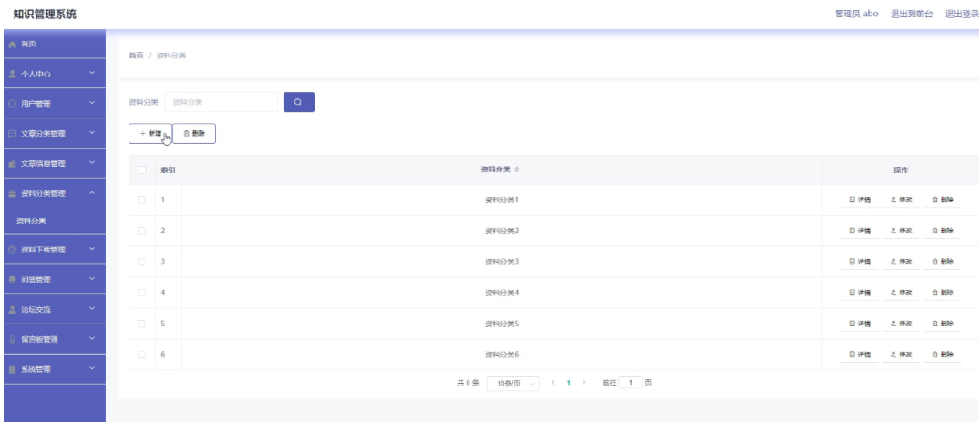Click 首页 in the breadcrumb
This screenshot has height=422, width=980.
136,56
